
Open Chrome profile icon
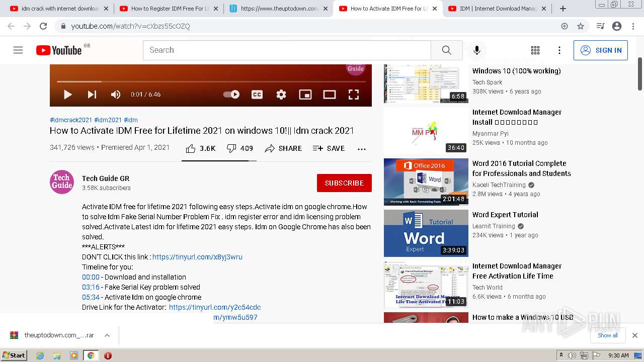pos(617,26)
